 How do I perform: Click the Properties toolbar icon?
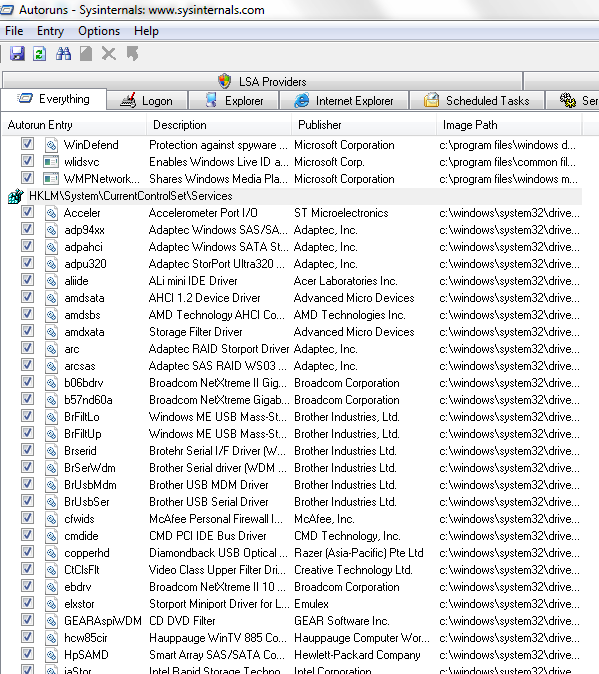(86, 54)
